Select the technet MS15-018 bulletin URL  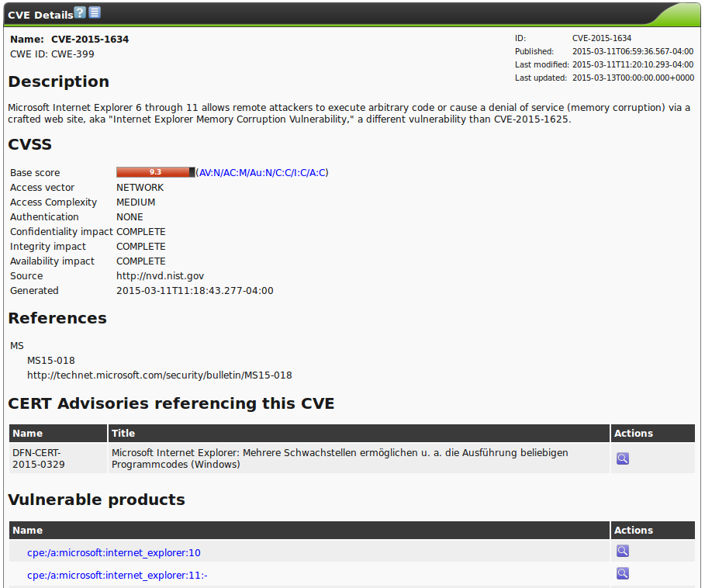click(x=160, y=375)
